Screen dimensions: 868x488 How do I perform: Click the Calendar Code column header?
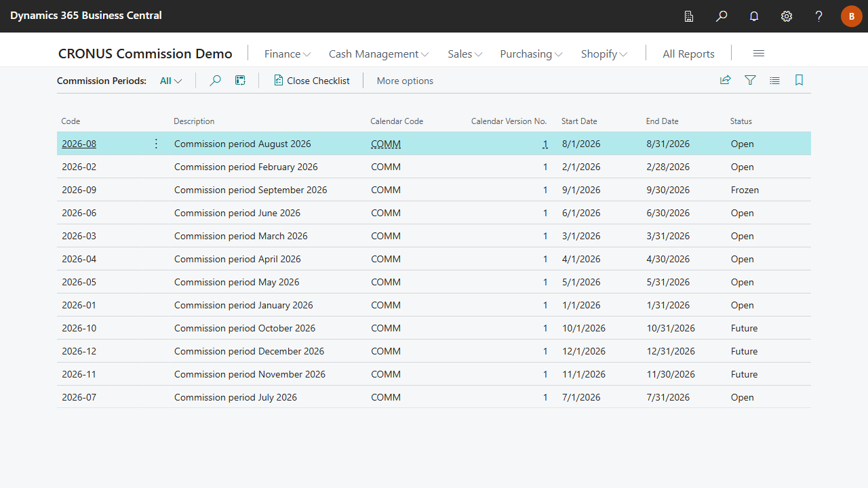tap(397, 121)
